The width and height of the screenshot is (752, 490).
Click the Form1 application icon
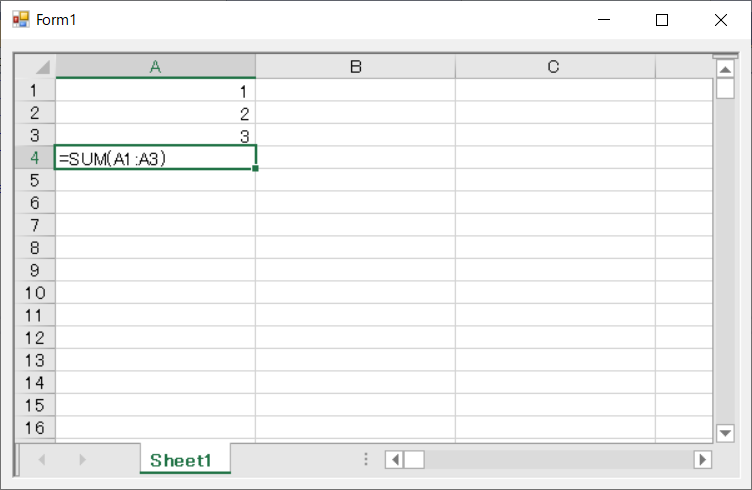(20, 19)
